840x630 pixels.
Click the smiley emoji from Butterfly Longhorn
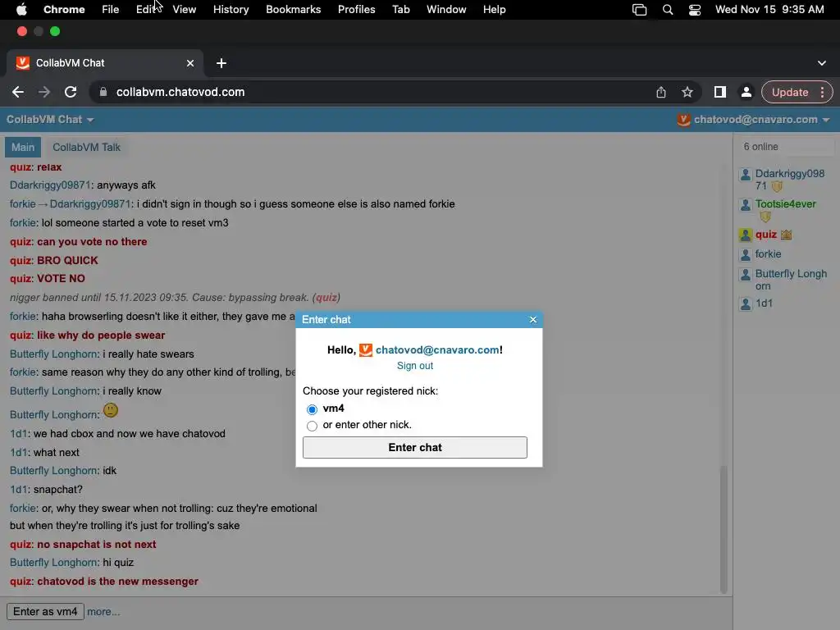tap(111, 410)
